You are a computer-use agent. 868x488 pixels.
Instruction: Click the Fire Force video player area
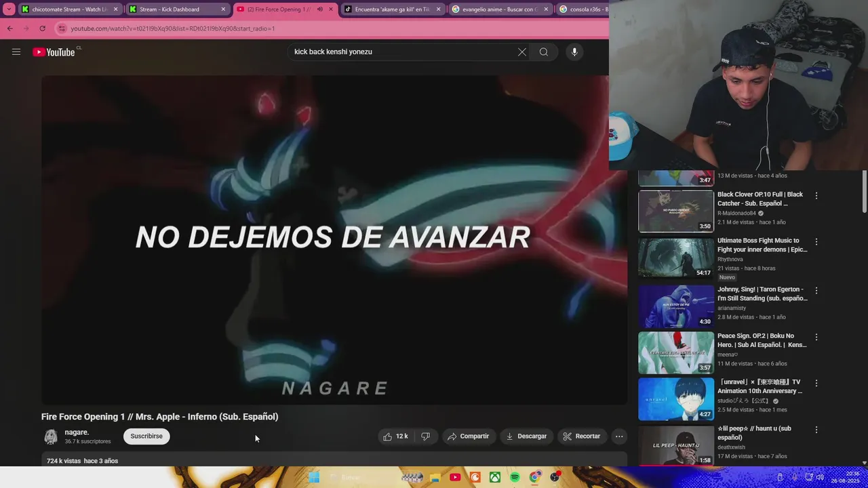tap(334, 240)
